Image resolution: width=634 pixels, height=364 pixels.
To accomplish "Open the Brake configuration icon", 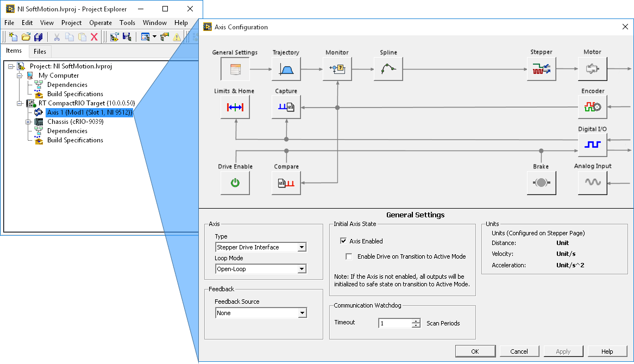I will pyautogui.click(x=541, y=183).
